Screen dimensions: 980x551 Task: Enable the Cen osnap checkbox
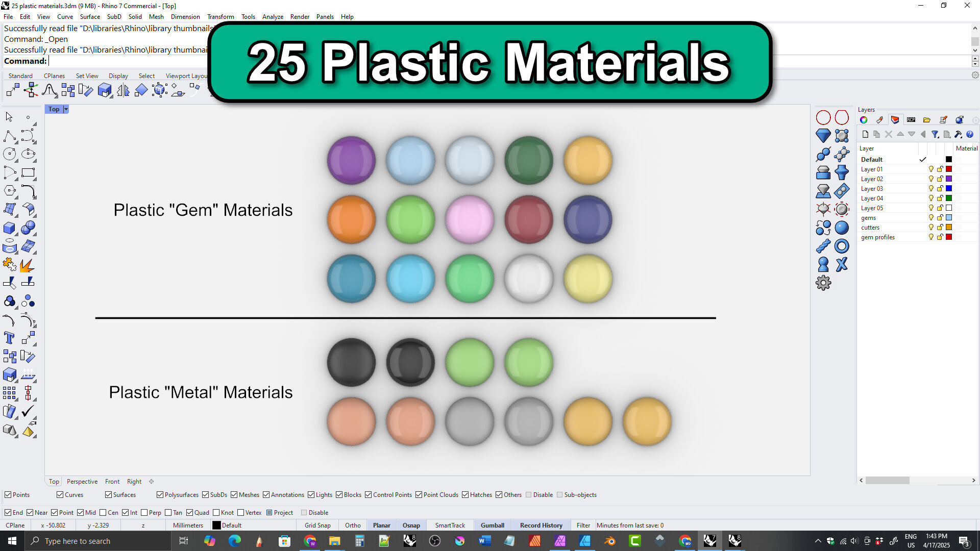[x=103, y=513]
